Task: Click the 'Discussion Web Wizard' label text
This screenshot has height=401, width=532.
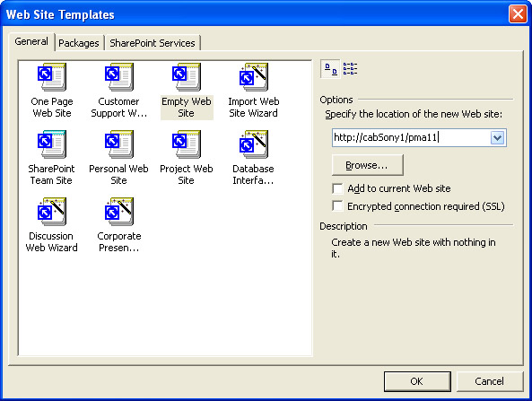Action: pos(51,241)
